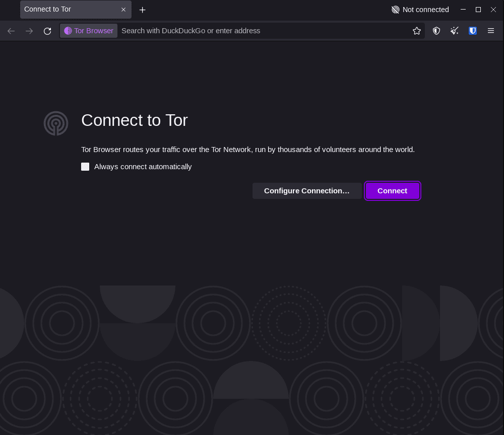
Task: Click the Tor Browser identity badge
Action: point(89,31)
